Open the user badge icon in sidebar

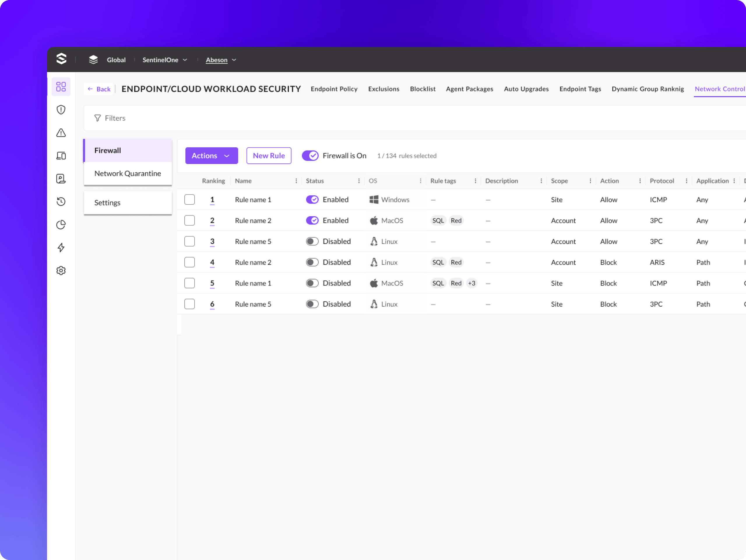(61, 179)
